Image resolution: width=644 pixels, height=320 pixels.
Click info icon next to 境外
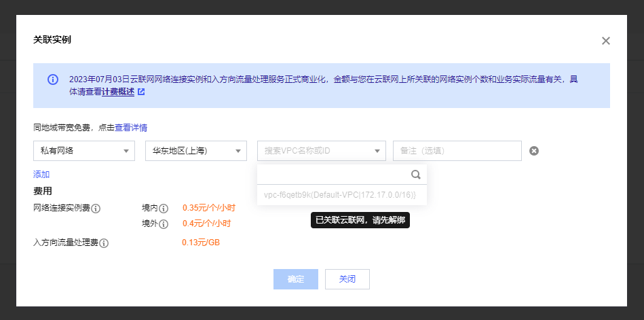click(164, 224)
